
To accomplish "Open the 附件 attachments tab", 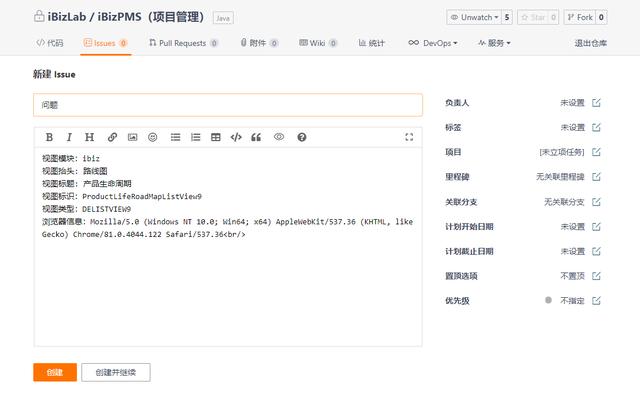I will [259, 43].
